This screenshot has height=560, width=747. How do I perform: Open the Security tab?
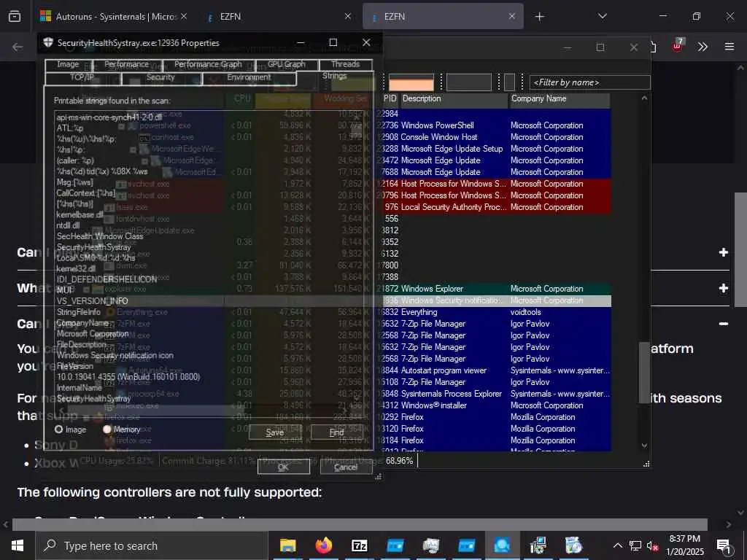[161, 78]
